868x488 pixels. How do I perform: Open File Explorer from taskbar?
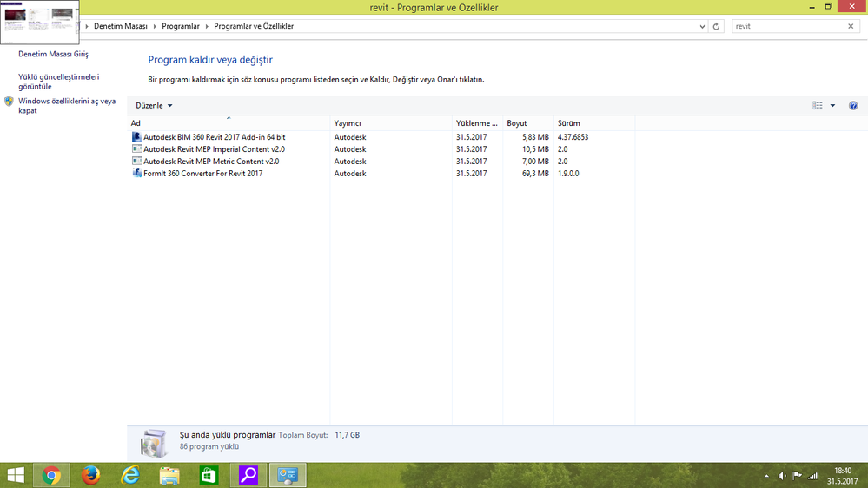pyautogui.click(x=169, y=475)
